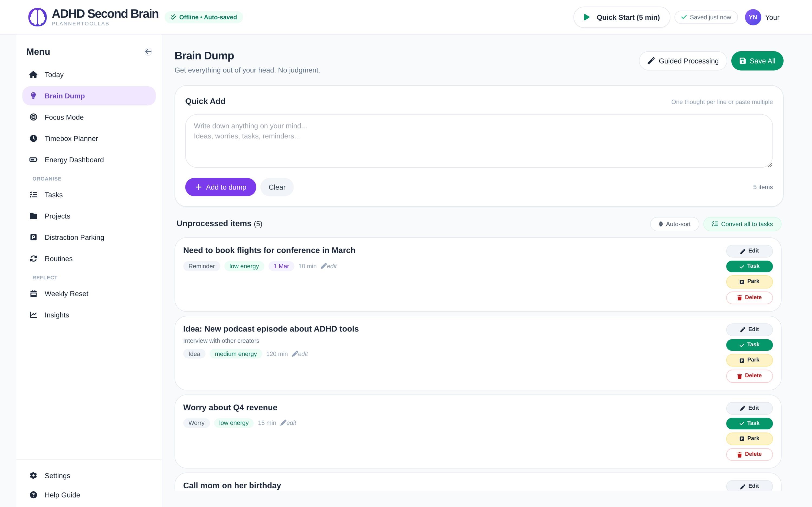812x507 pixels.
Task: Collapse the Menu sidebar with arrow icon
Action: (148, 52)
